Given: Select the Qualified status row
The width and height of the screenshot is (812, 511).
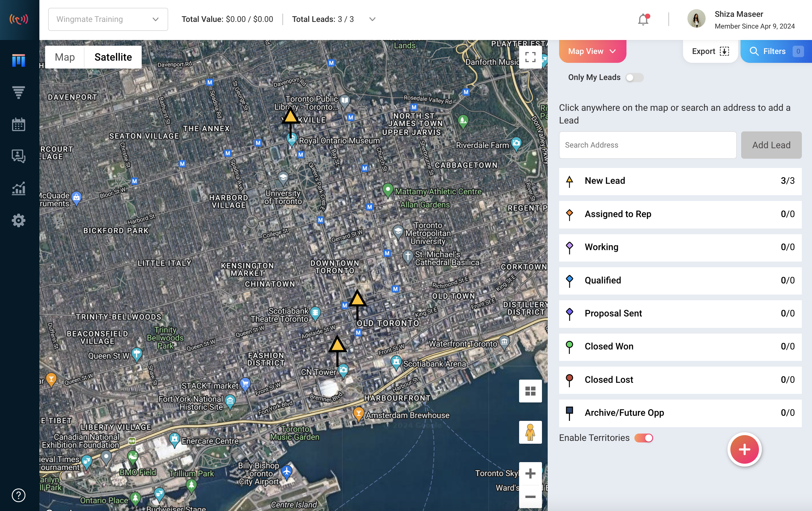Looking at the screenshot, I should pyautogui.click(x=680, y=281).
